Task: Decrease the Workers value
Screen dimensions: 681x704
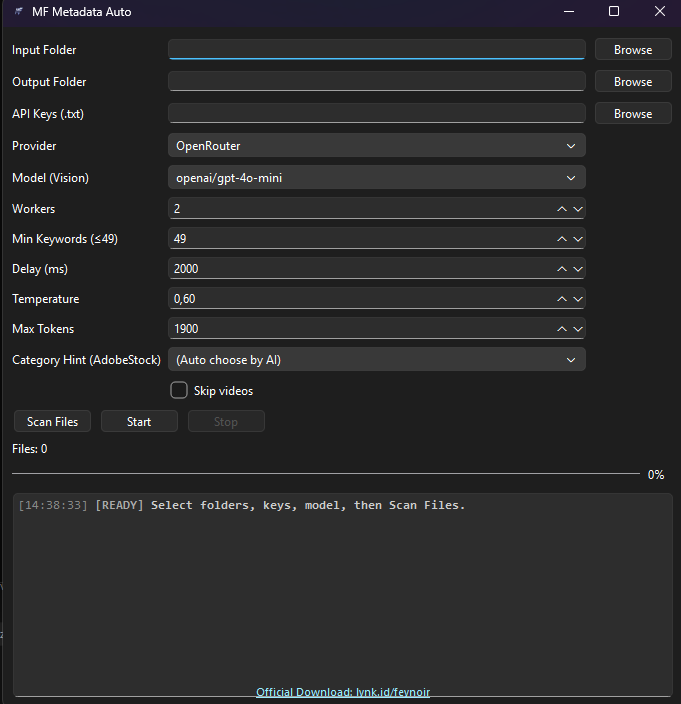Action: [578, 209]
